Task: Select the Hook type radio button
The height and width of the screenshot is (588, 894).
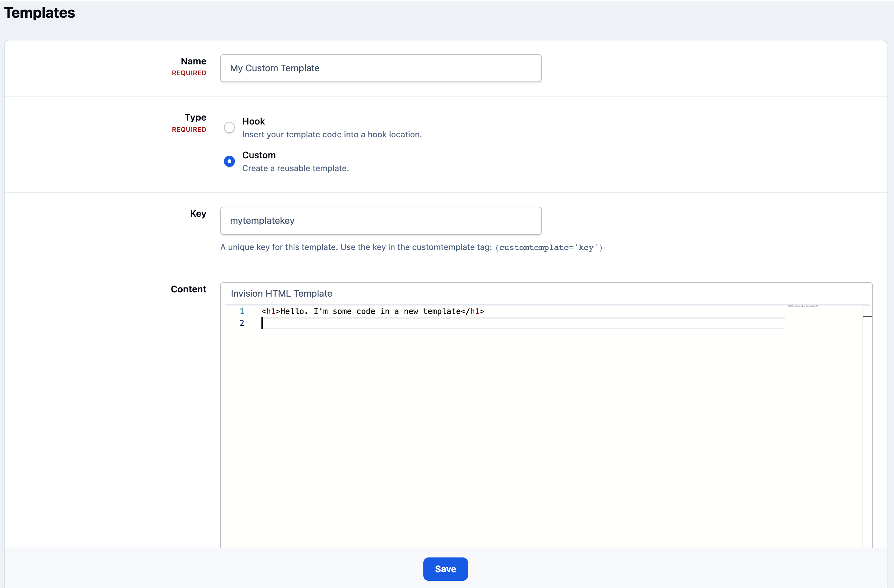Action: tap(229, 127)
